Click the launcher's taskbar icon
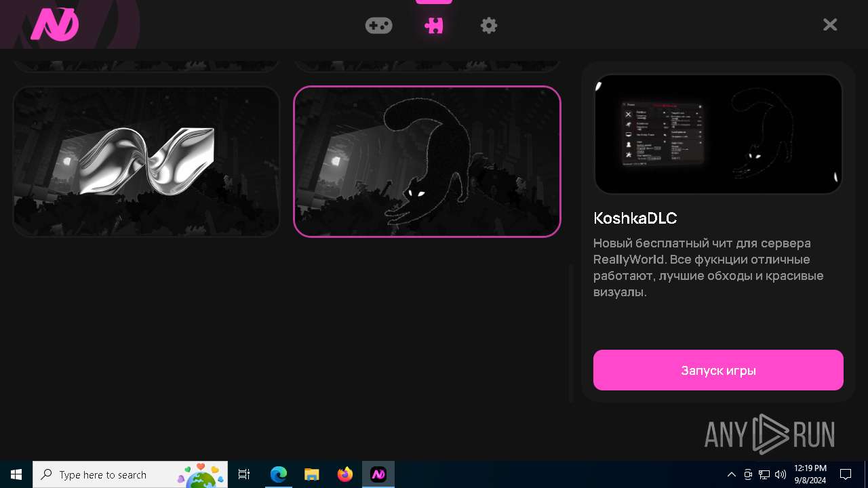The height and width of the screenshot is (488, 868). coord(378,474)
